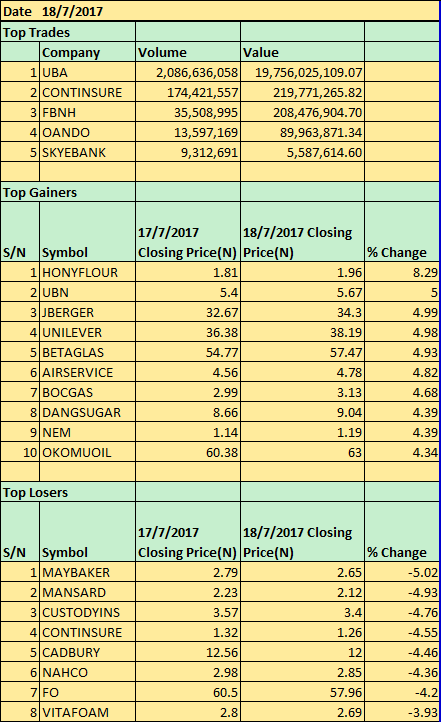Click the SKYEBANK value 5,587,614.60 cell
The width and height of the screenshot is (442, 723).
point(302,152)
